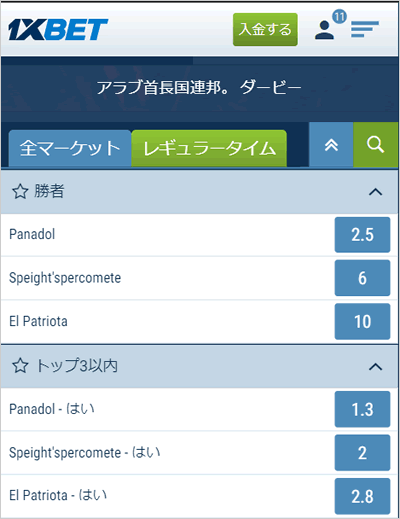This screenshot has width=400, height=519.
Task: Collapse the 勝者 section chevron
Action: coord(376,192)
